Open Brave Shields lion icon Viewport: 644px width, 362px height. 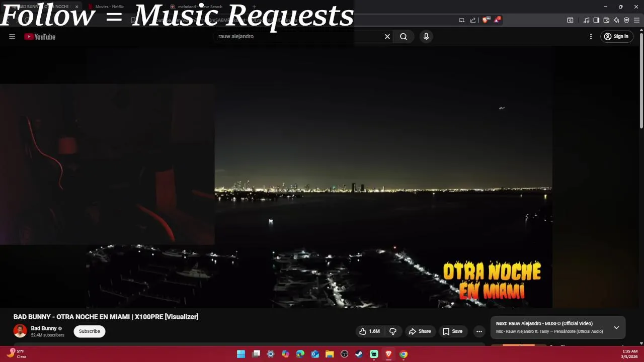pos(485,20)
